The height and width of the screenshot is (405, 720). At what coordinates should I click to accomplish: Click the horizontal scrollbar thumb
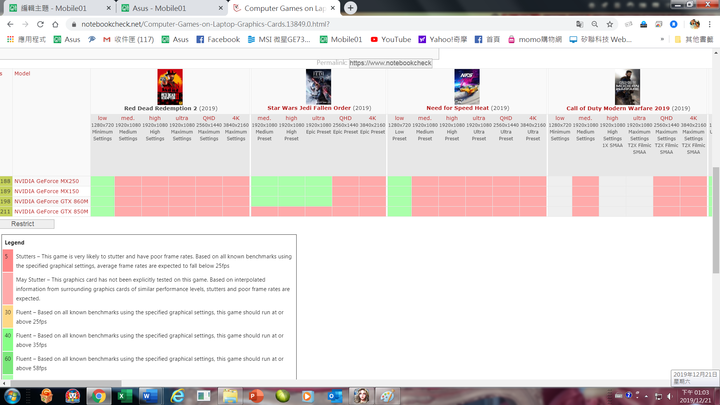[x=64, y=383]
